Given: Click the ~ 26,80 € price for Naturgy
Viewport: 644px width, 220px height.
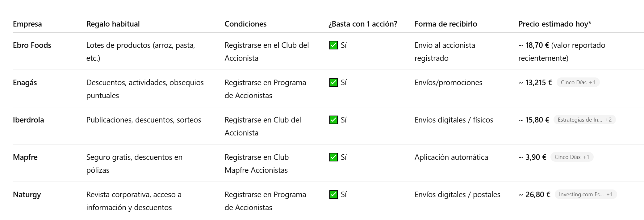Looking at the screenshot, I should 534,195.
